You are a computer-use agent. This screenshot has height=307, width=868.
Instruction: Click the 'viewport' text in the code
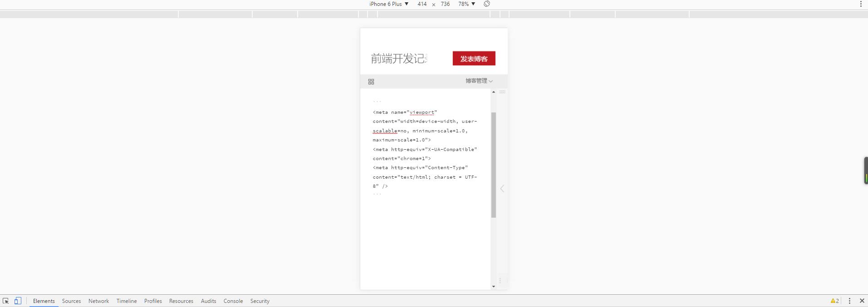422,112
